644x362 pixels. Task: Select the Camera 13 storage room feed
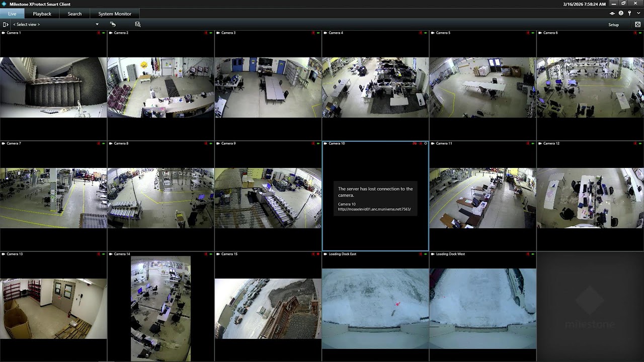[x=53, y=309]
